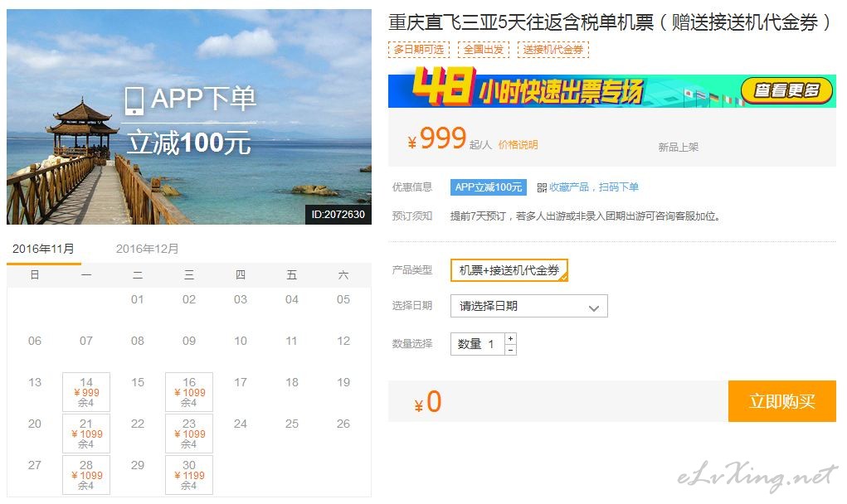This screenshot has height=504, width=847.
Task: Click the ¥999 starting price
Action: tap(437, 138)
